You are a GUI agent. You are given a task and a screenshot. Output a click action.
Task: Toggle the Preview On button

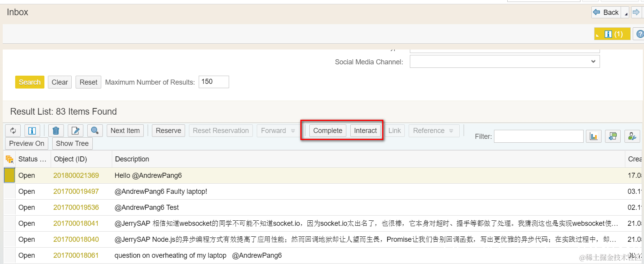(26, 144)
